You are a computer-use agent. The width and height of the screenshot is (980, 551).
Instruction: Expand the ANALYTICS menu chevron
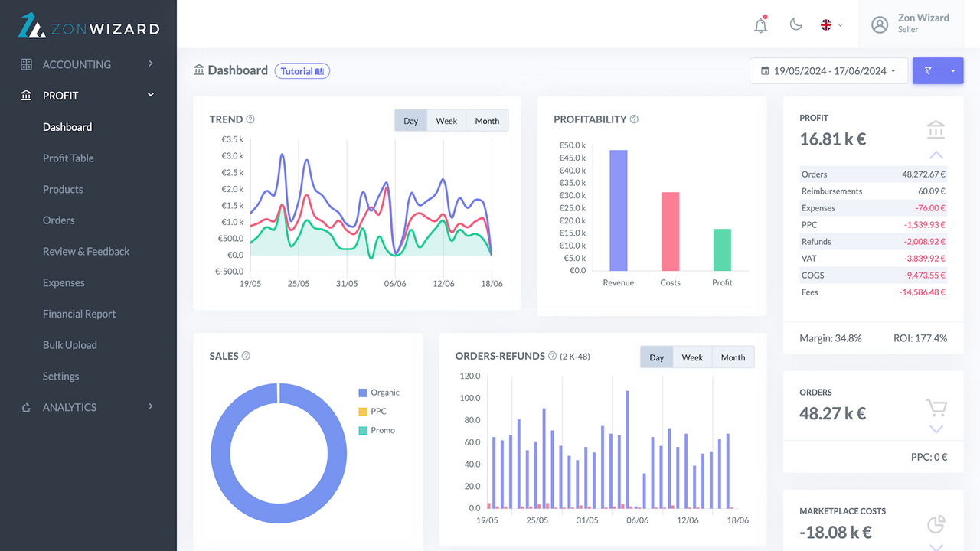coord(151,406)
